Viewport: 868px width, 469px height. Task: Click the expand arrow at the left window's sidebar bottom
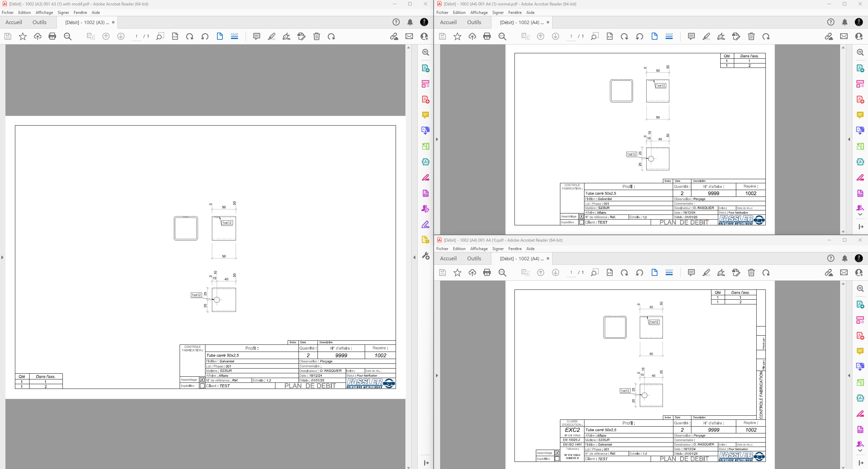(x=426, y=463)
